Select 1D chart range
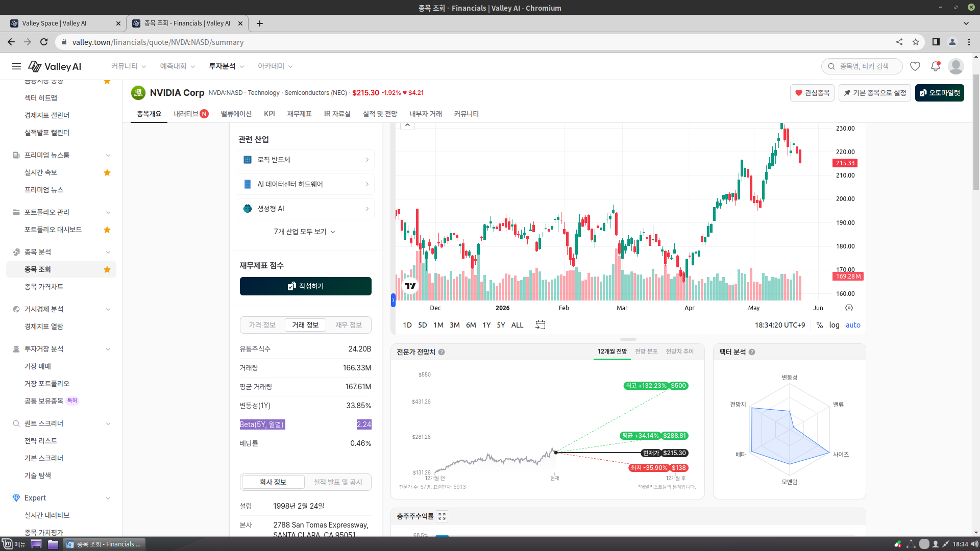Viewport: 980px width, 551px height. click(x=407, y=325)
